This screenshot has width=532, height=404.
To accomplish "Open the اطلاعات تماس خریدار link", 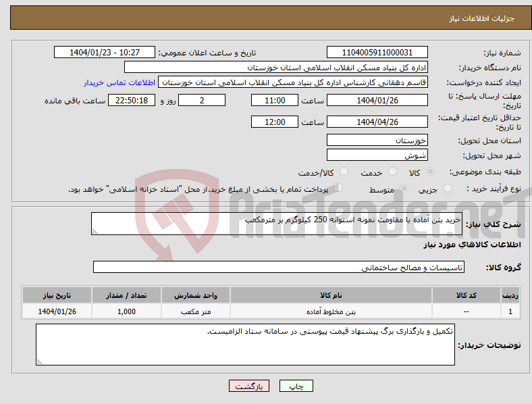I will point(119,82).
